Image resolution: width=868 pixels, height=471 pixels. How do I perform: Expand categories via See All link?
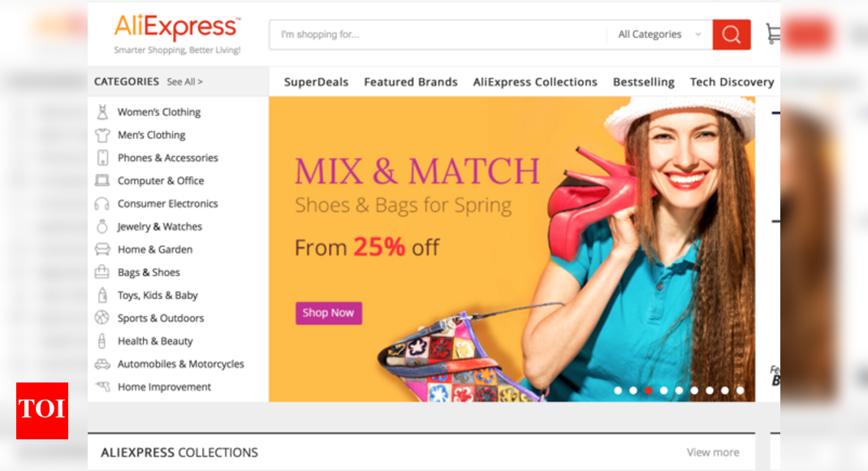(185, 82)
